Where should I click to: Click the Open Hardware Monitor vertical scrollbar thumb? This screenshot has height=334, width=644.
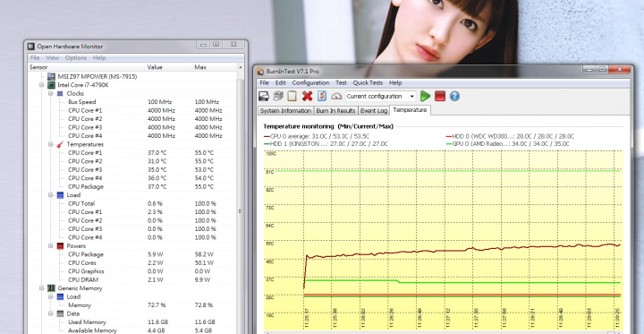click(241, 212)
